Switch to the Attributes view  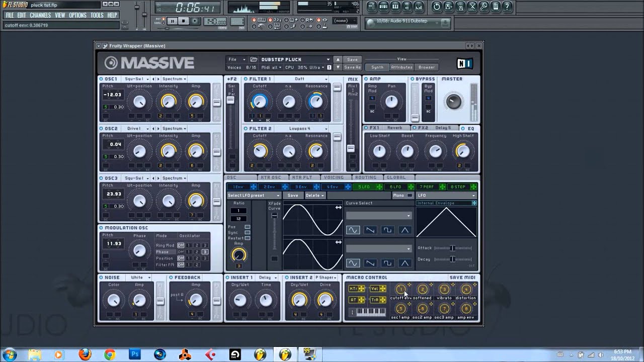[x=401, y=67]
